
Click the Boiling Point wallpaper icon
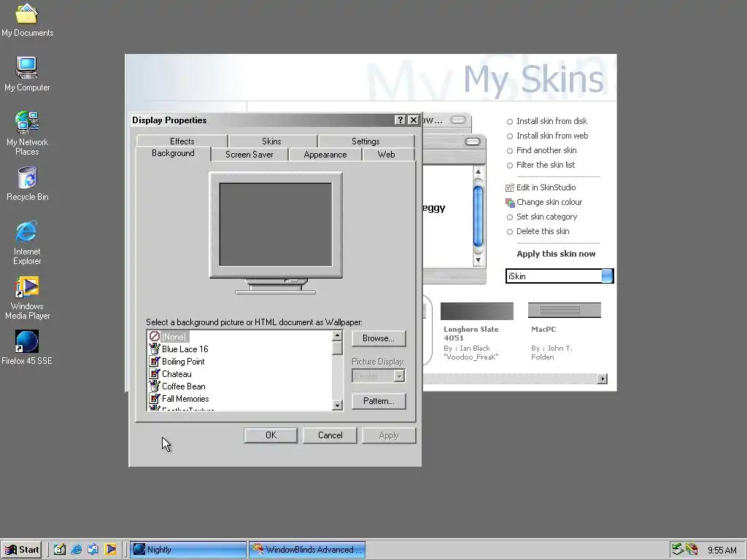tap(155, 361)
